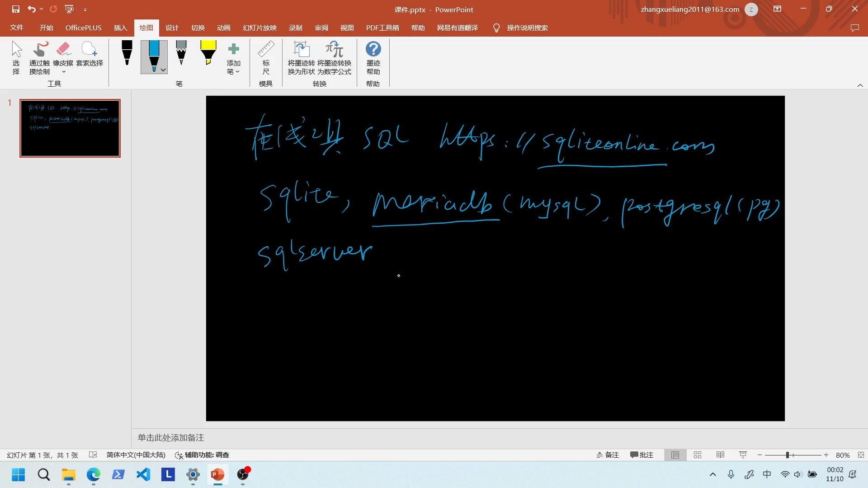Collapse the ribbon with chevron
This screenshot has height=488, width=868.
point(860,85)
